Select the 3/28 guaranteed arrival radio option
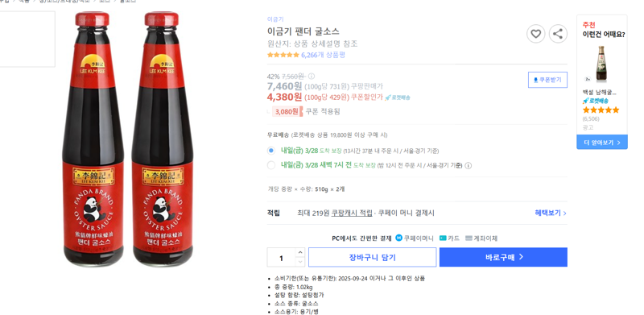This screenshot has width=644, height=315. (271, 151)
